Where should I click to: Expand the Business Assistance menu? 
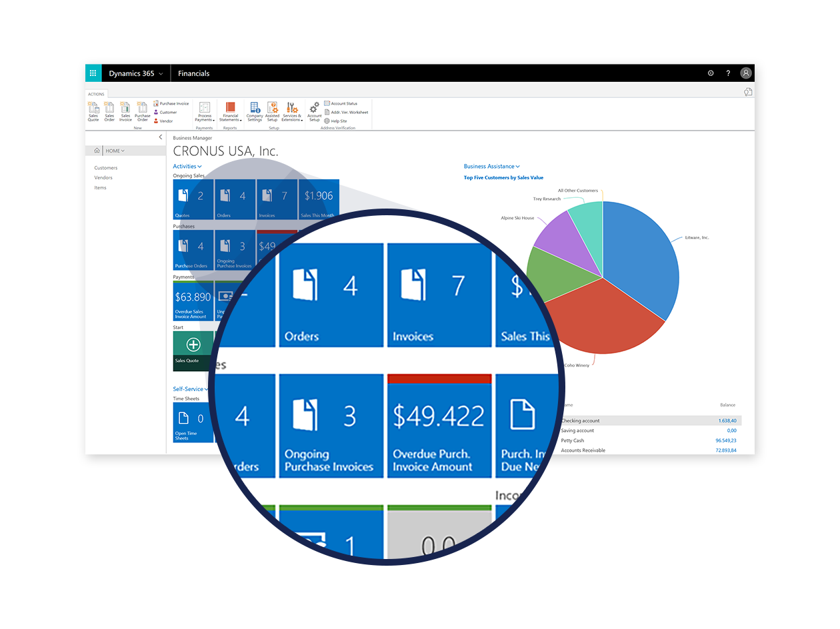pos(492,166)
